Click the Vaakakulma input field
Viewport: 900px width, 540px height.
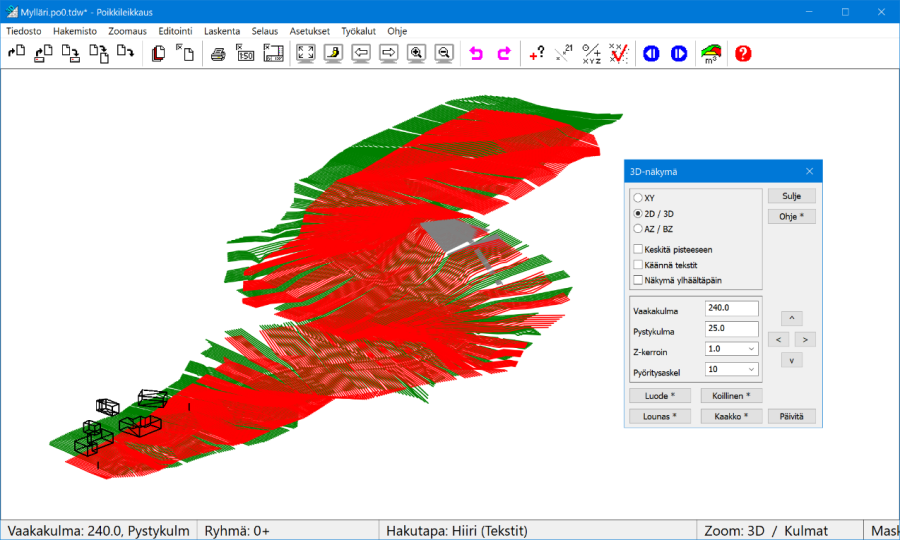coord(730,310)
